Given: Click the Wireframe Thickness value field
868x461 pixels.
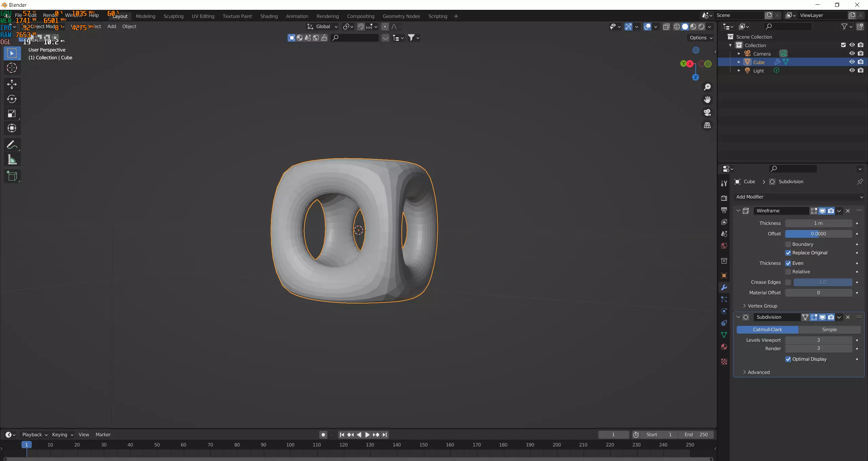Looking at the screenshot, I should tap(818, 223).
